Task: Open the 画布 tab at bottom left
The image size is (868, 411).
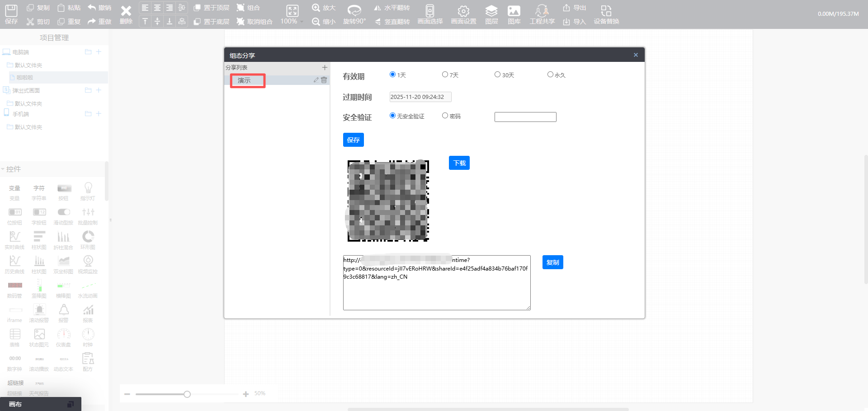Action: click(15, 404)
